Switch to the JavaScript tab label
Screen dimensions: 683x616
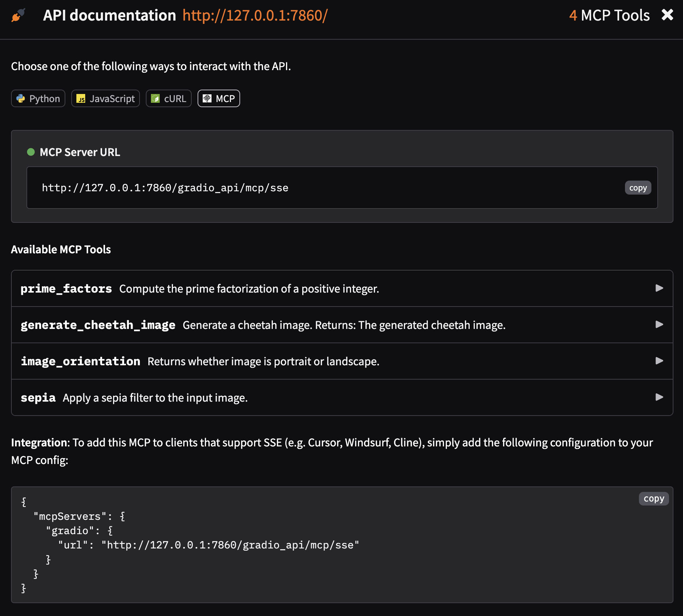tap(112, 99)
